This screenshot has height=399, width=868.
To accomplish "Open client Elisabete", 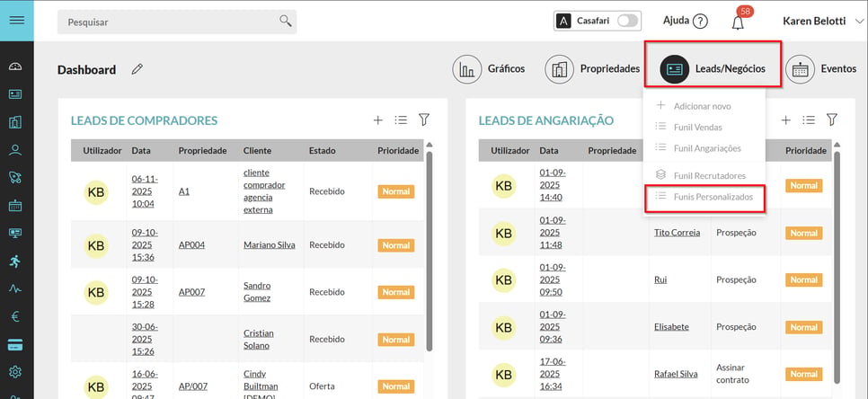I will [671, 326].
